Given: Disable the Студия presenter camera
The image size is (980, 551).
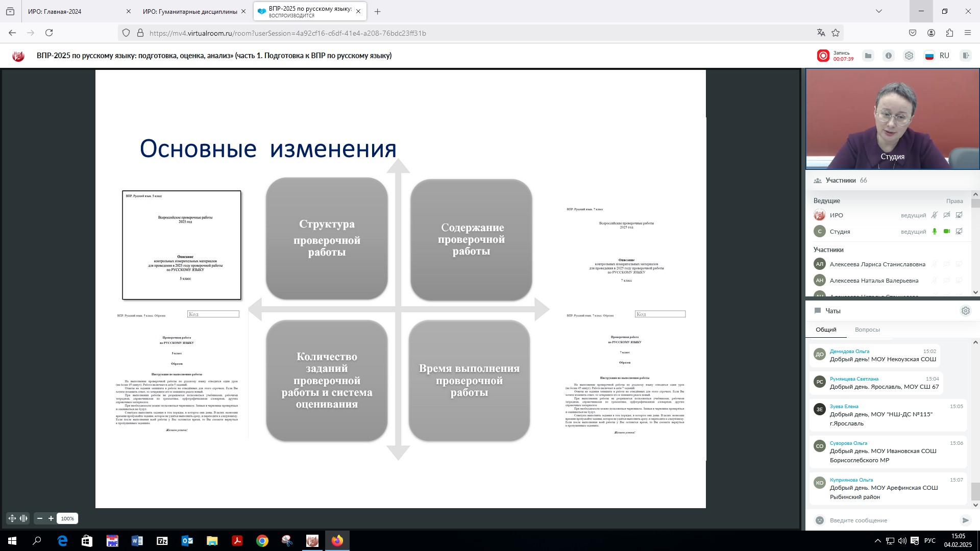Looking at the screenshot, I should coord(947,232).
